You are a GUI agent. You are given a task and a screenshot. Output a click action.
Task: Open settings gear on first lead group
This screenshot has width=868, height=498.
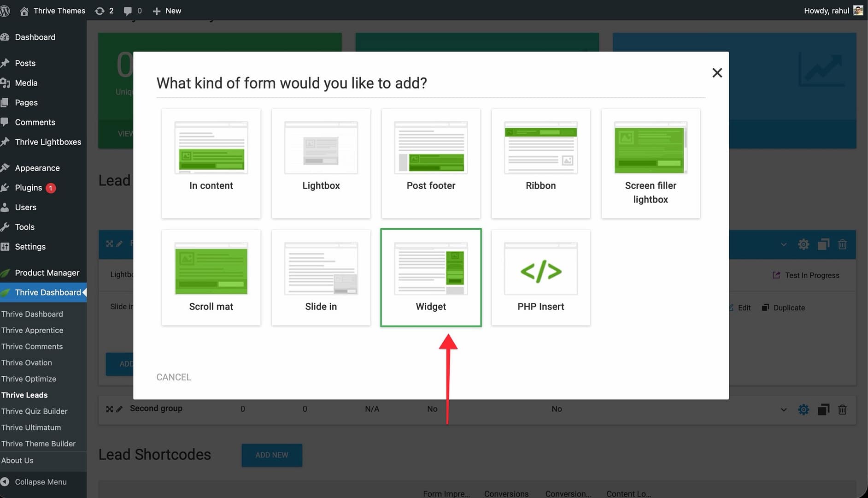click(803, 244)
